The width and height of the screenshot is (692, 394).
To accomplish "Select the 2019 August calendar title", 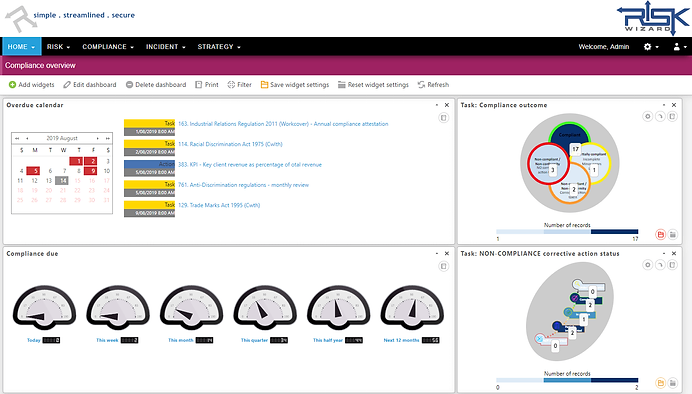I will point(62,138).
